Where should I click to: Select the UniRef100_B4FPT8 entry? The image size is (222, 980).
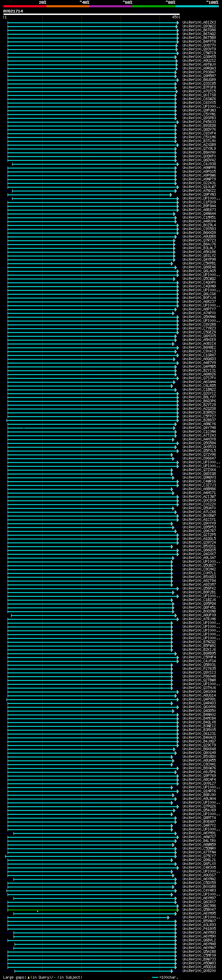point(199,41)
